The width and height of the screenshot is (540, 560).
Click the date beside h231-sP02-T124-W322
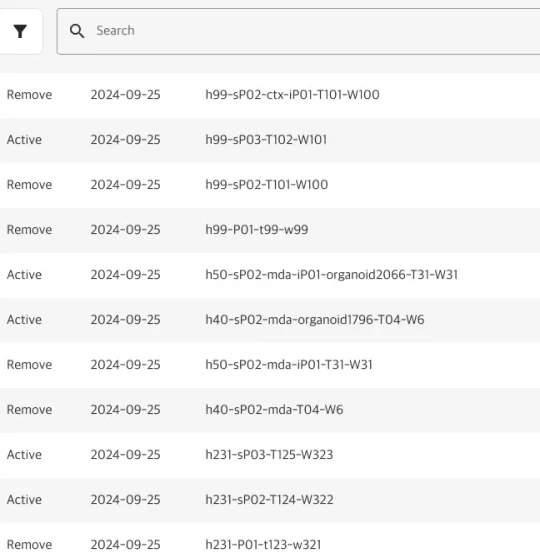[x=125, y=500]
